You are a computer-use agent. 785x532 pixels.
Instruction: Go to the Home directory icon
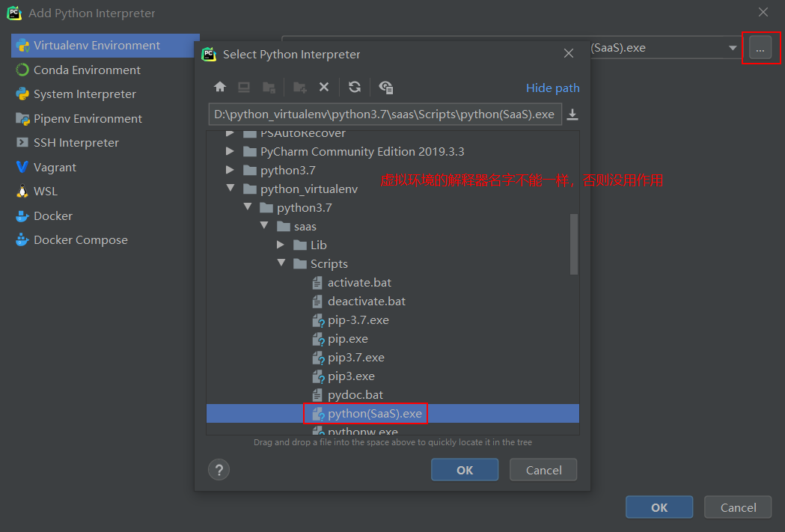[220, 87]
